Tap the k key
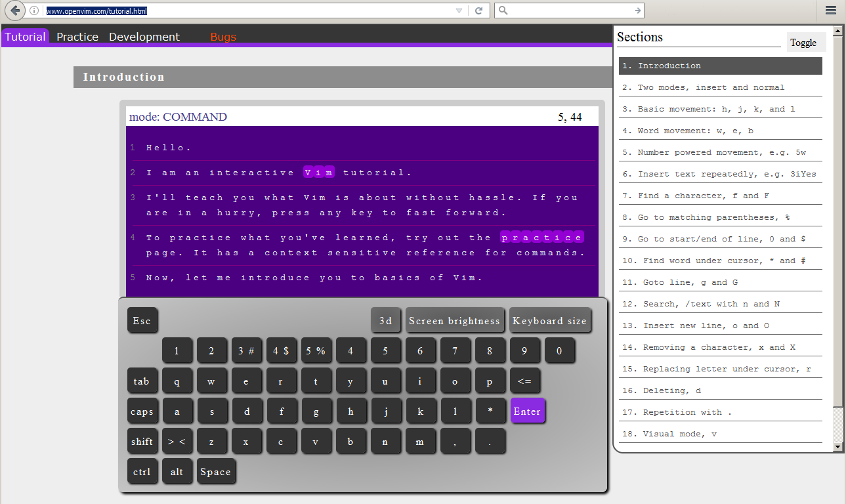 pos(421,411)
